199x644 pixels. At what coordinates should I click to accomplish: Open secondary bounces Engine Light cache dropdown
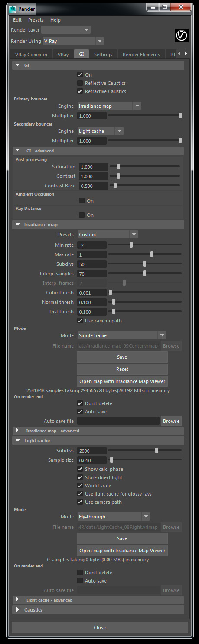click(x=100, y=131)
